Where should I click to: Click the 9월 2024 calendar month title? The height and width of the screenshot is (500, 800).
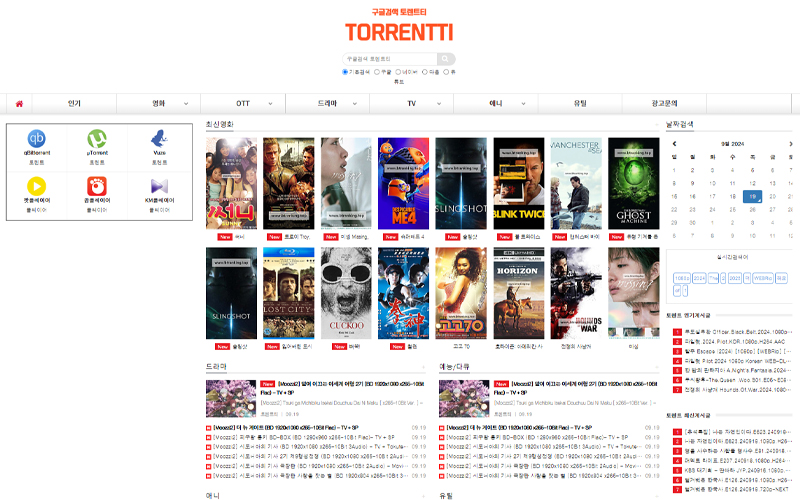point(733,144)
